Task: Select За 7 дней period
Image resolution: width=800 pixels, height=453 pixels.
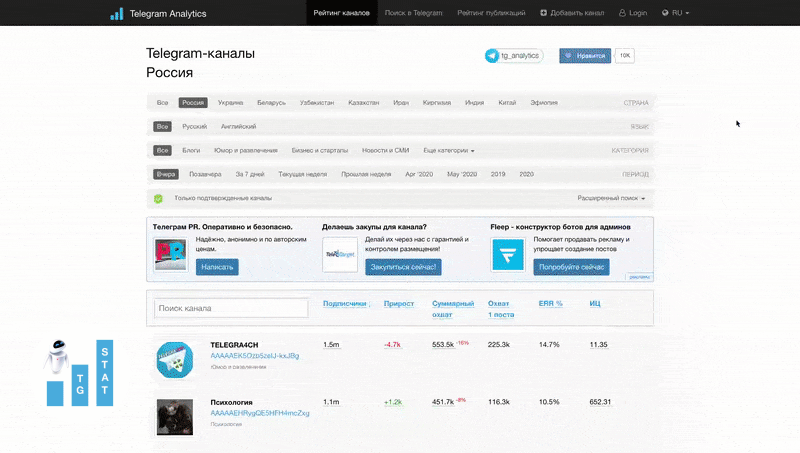Action: pos(249,174)
